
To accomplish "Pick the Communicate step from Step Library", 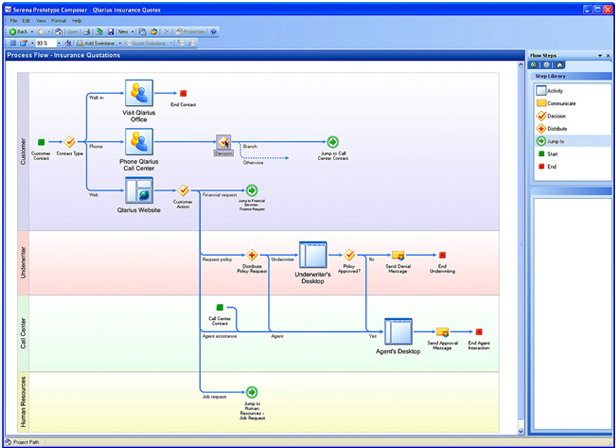I will (556, 103).
